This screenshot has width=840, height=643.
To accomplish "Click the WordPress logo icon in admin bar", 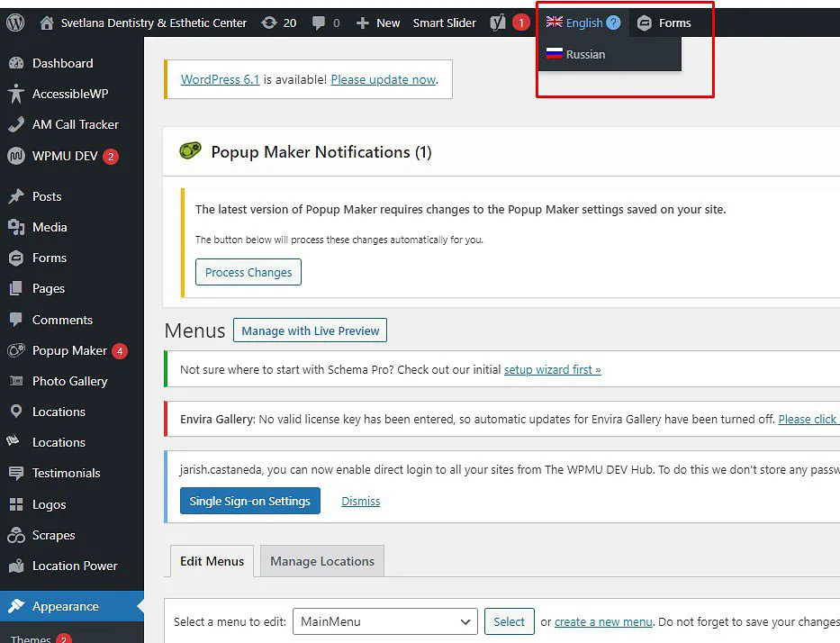I will pyautogui.click(x=15, y=23).
